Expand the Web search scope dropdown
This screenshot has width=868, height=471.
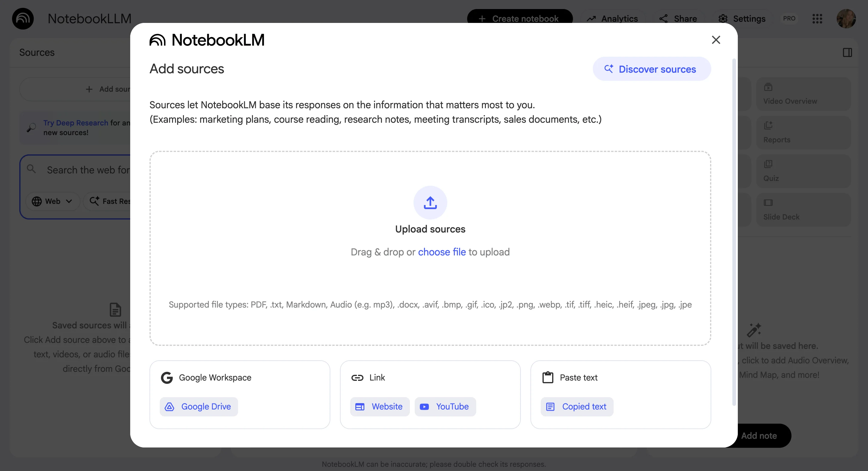pos(52,201)
